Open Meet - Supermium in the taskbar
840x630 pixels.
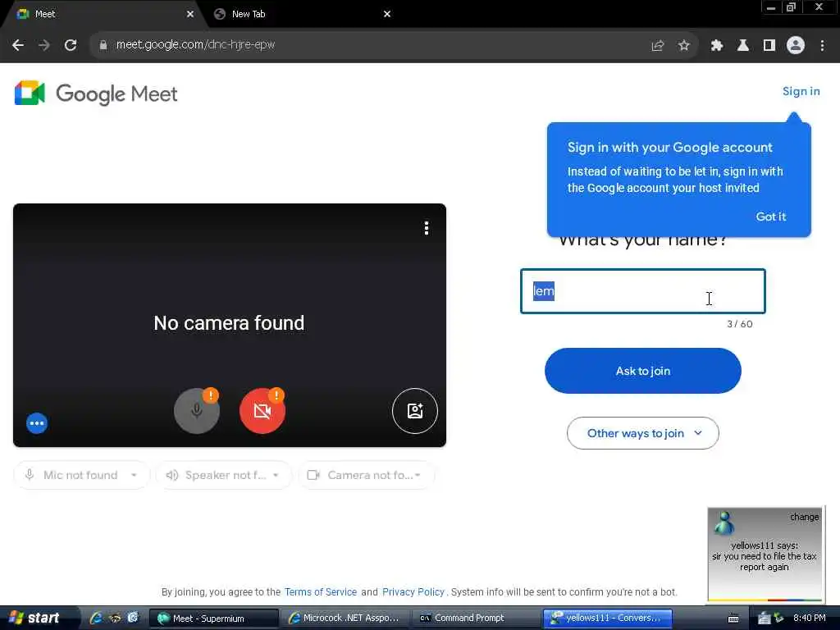(213, 619)
